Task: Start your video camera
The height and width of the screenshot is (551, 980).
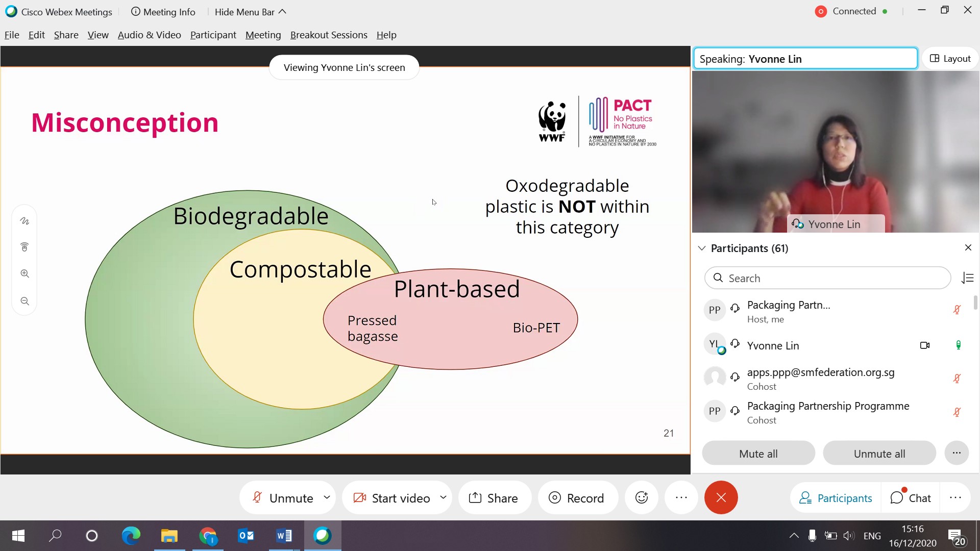Action: click(x=392, y=497)
